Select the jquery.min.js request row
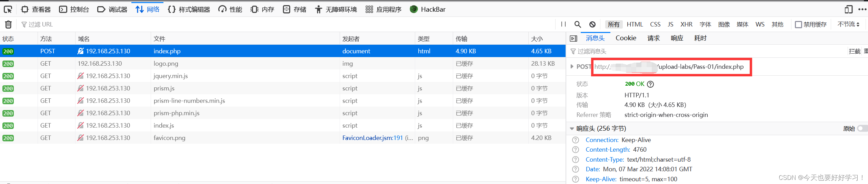Image resolution: width=868 pixels, height=184 pixels. pos(283,76)
